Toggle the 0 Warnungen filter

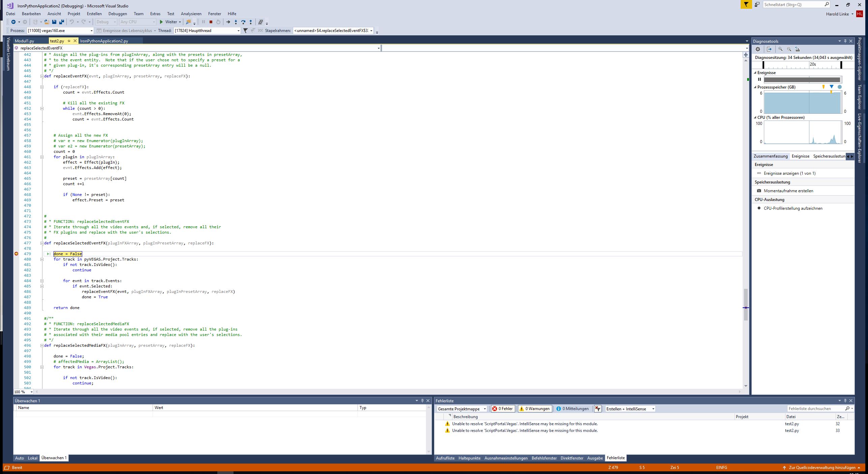[535, 409]
